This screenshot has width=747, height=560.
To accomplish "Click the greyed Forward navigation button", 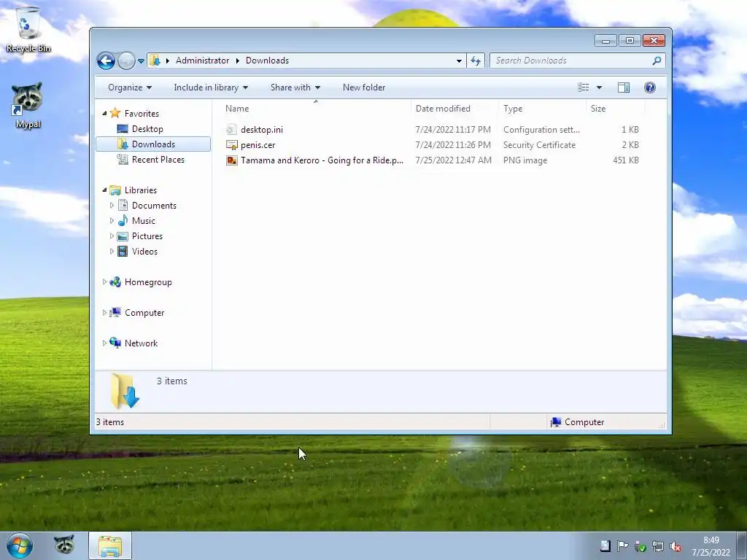I will tap(126, 61).
